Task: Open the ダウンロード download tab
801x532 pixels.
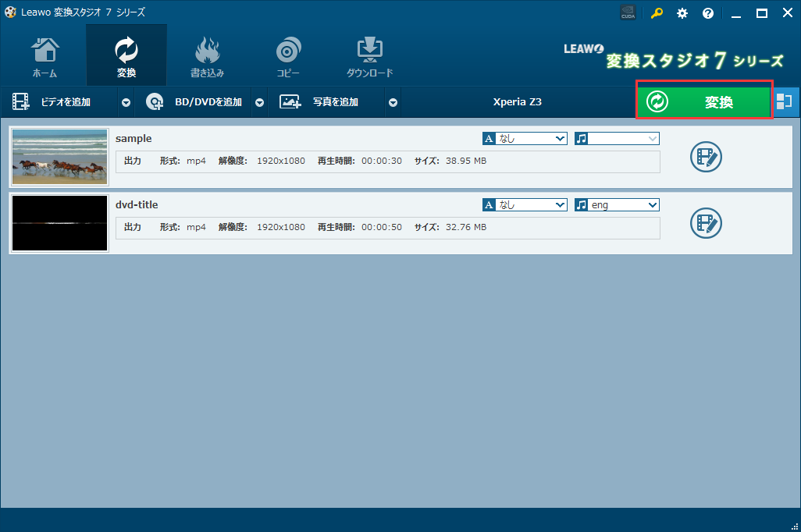Action: 369,56
